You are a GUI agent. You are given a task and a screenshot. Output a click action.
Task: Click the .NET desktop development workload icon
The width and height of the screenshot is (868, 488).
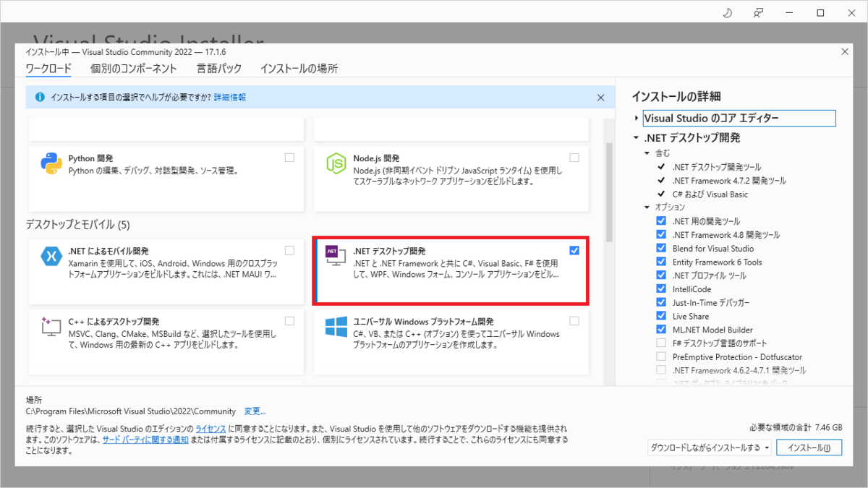[336, 256]
